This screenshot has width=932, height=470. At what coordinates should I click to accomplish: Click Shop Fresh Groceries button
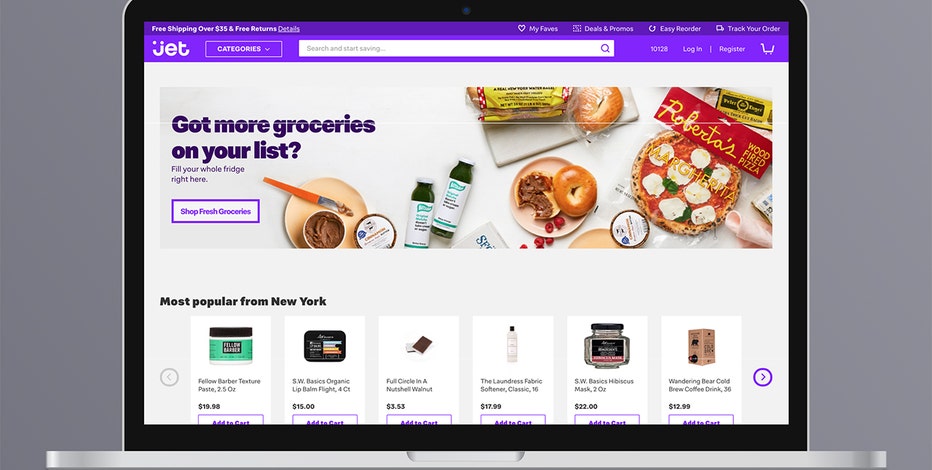pos(216,211)
